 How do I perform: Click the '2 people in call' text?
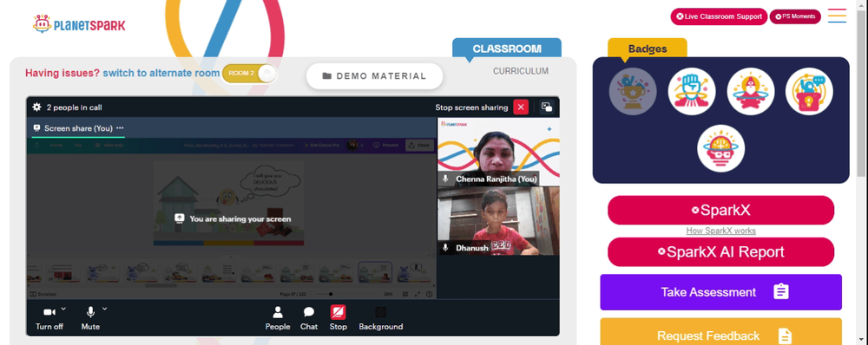74,107
